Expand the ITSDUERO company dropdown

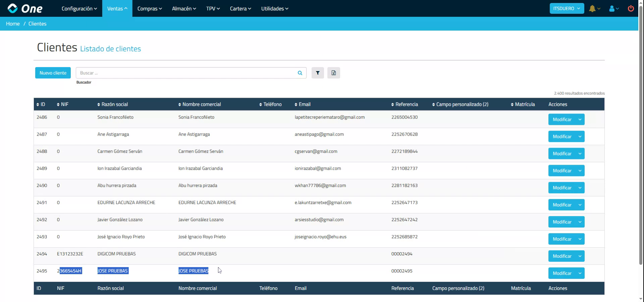[567, 8]
